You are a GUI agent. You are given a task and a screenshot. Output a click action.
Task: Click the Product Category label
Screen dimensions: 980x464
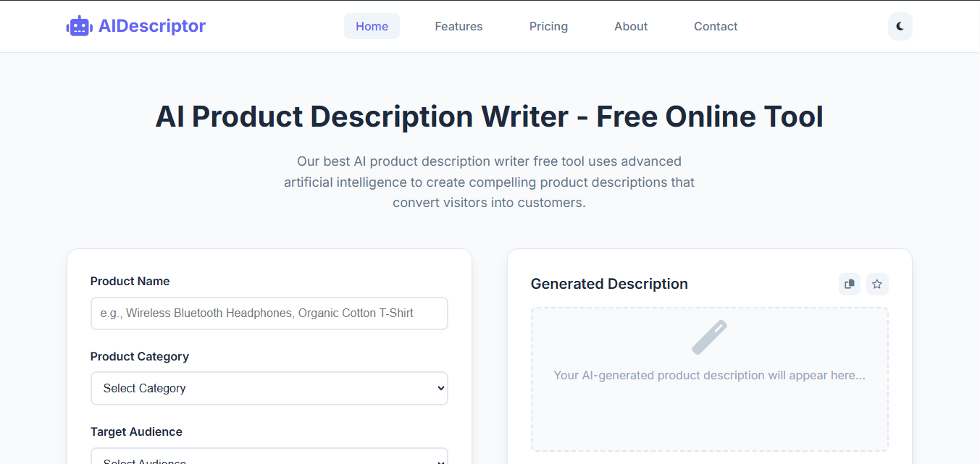140,357
